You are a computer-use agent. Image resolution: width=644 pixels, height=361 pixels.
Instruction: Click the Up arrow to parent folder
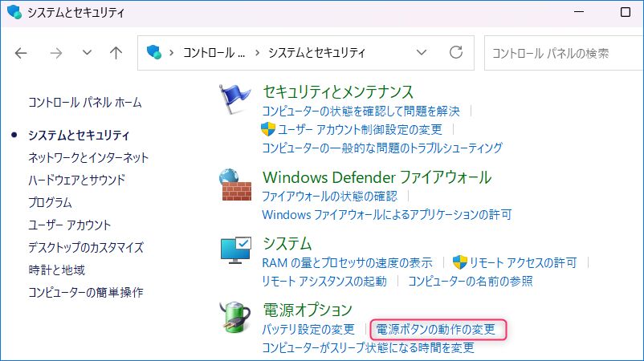click(116, 53)
